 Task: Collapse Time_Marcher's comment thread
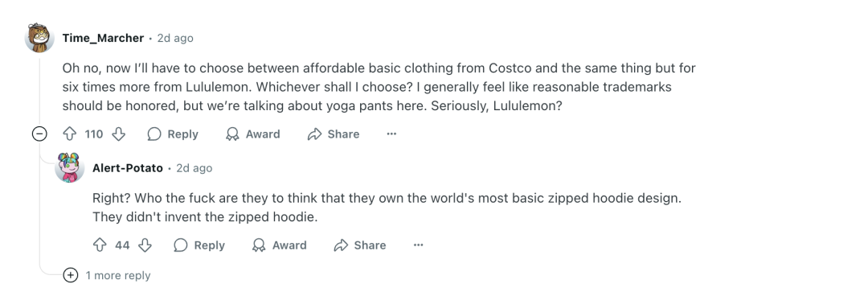[x=39, y=134]
